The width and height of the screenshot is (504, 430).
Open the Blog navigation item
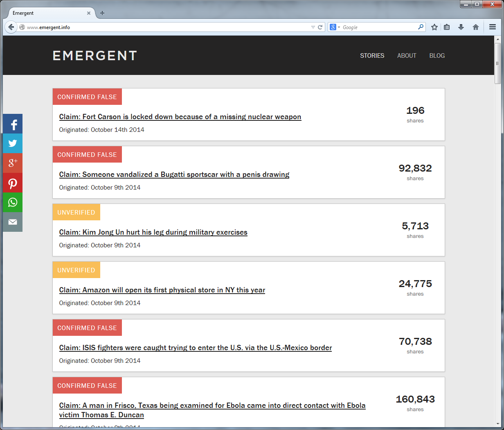pos(437,56)
